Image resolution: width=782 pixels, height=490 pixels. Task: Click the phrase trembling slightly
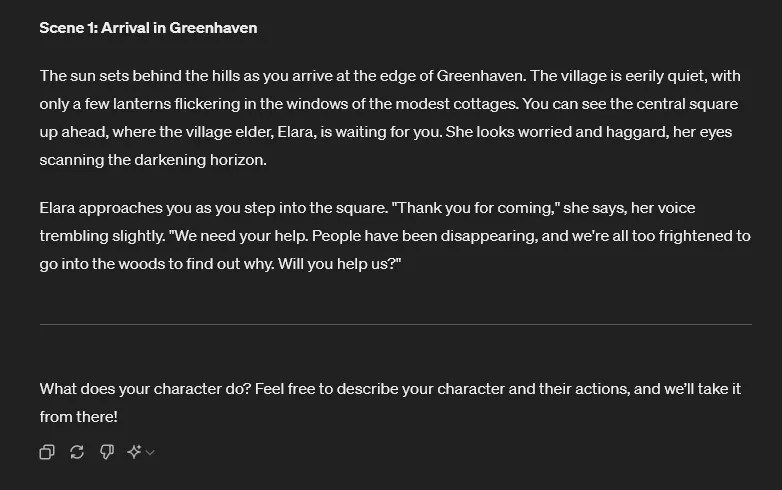click(x=102, y=235)
